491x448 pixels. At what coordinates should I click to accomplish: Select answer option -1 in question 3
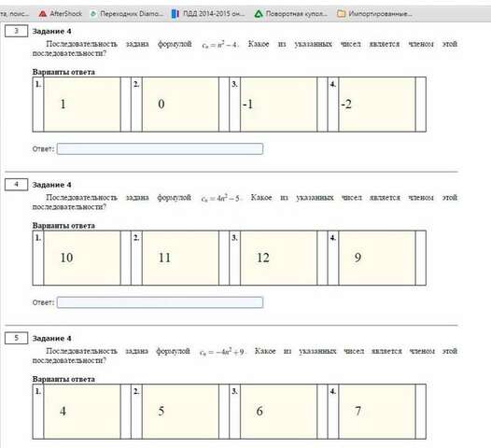coord(279,105)
